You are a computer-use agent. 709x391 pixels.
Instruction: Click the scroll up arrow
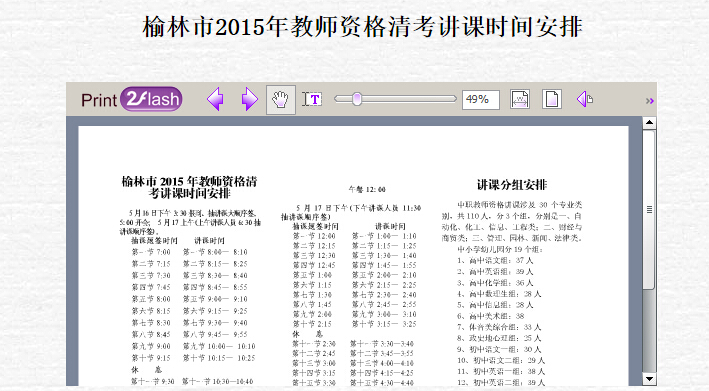pyautogui.click(x=649, y=122)
